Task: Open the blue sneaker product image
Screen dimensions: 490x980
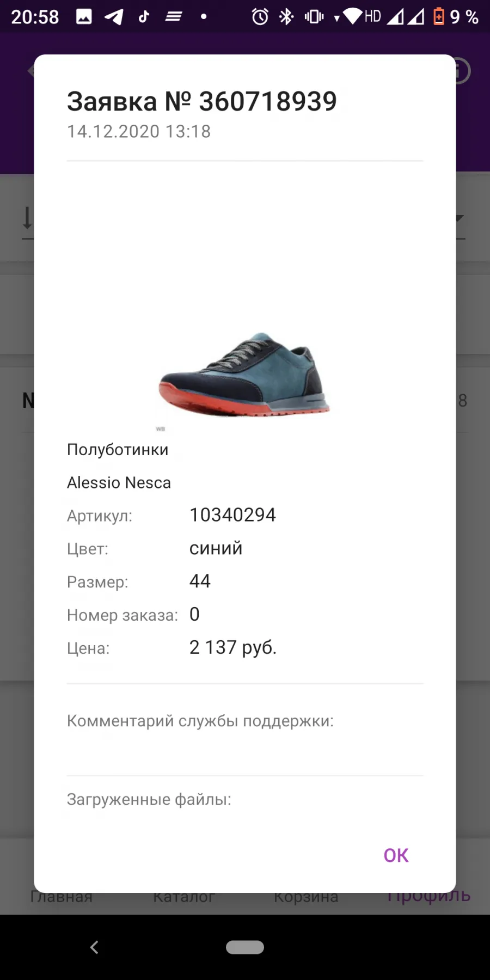Action: pyautogui.click(x=244, y=375)
